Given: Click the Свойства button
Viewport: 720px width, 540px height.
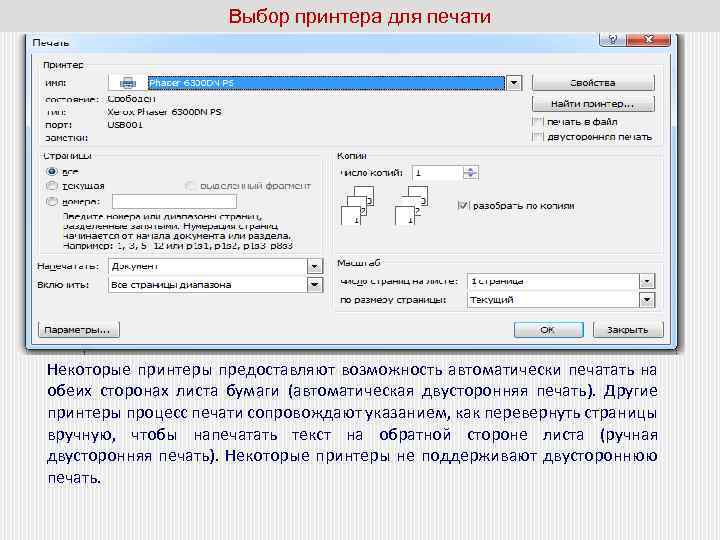Looking at the screenshot, I should coord(593,83).
